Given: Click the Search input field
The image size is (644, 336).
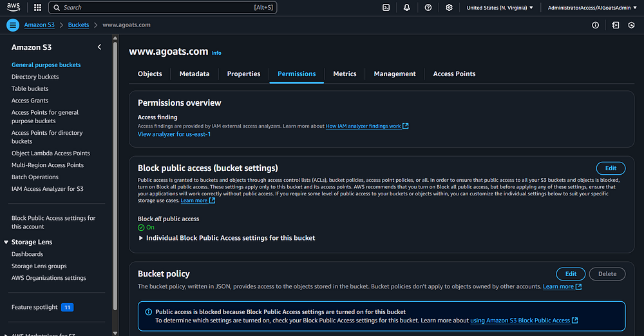Looking at the screenshot, I should [161, 8].
